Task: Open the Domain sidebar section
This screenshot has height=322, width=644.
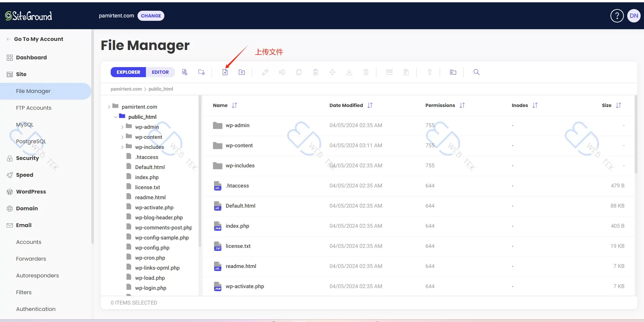Action: [x=27, y=208]
